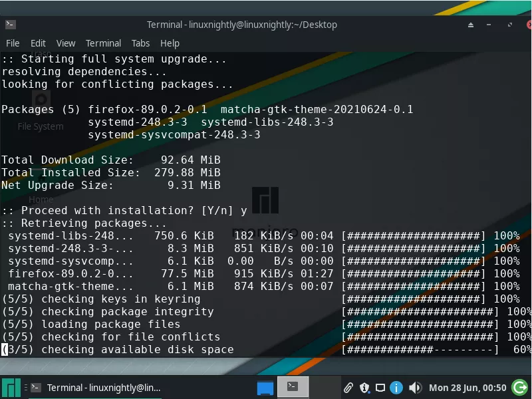Click the 'matcha-gtk-theme...' download row name
532x399 pixels.
(70, 287)
